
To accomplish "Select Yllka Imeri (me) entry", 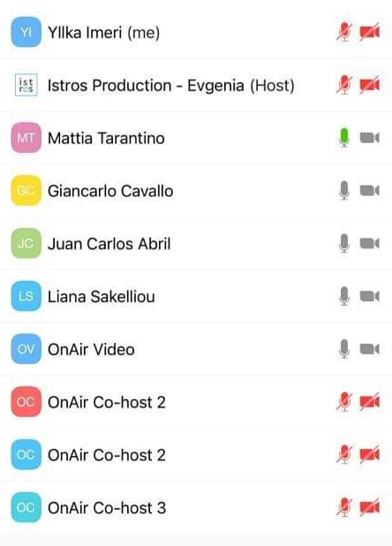I will point(196,32).
